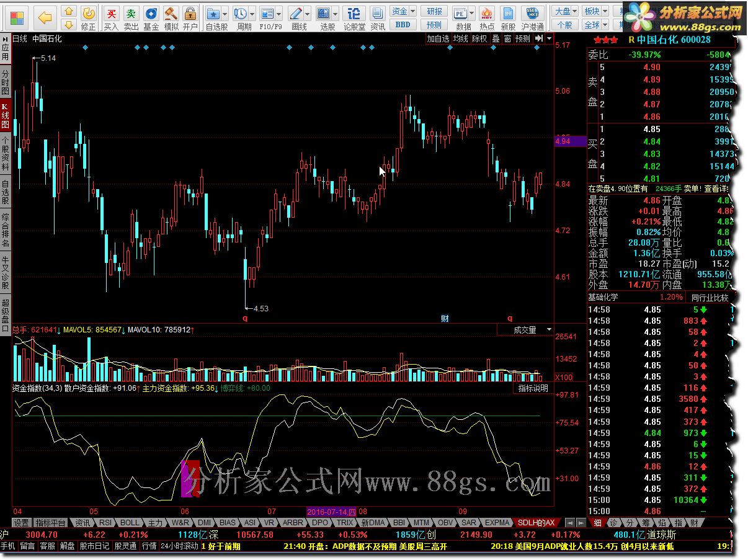Select the 细 detail view tab

coord(597,523)
